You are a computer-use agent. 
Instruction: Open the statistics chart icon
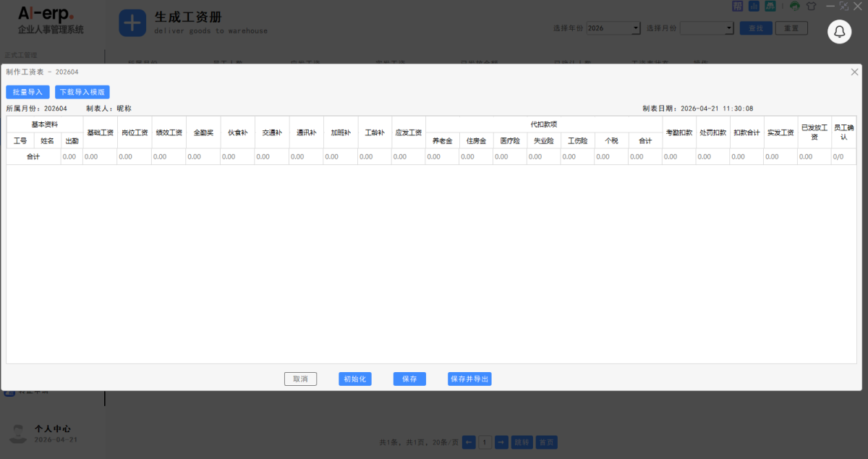click(754, 6)
